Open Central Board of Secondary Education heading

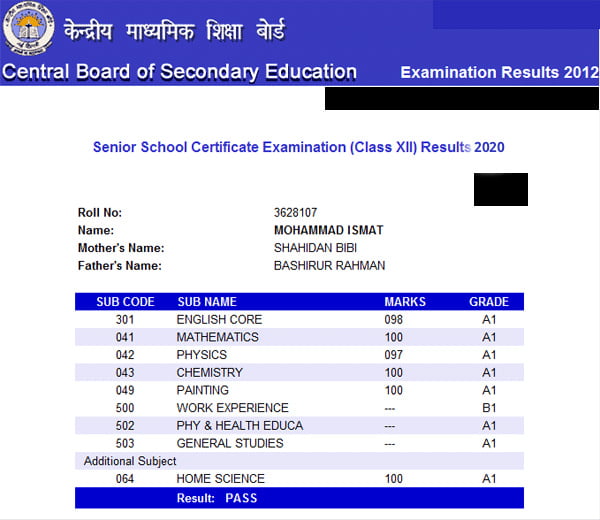(179, 72)
